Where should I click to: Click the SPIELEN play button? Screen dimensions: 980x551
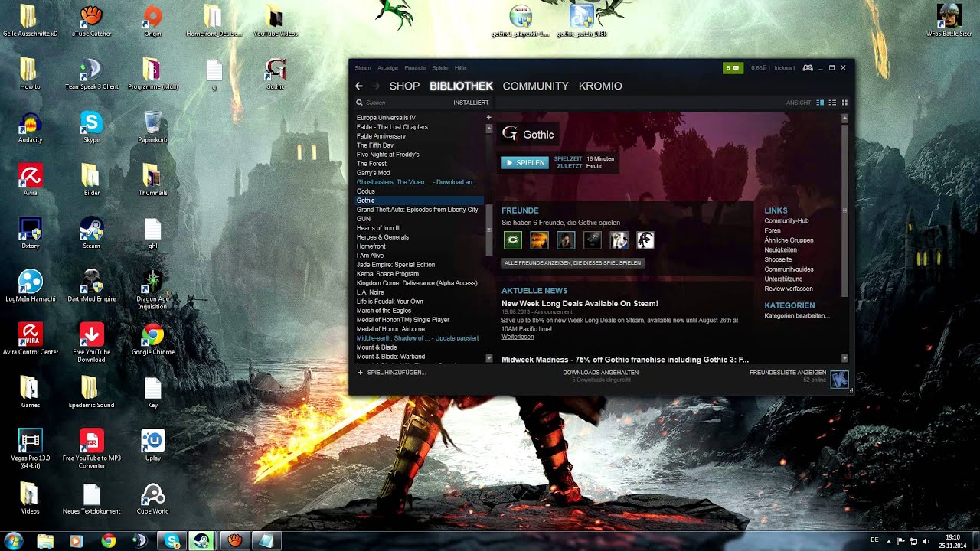coord(525,162)
